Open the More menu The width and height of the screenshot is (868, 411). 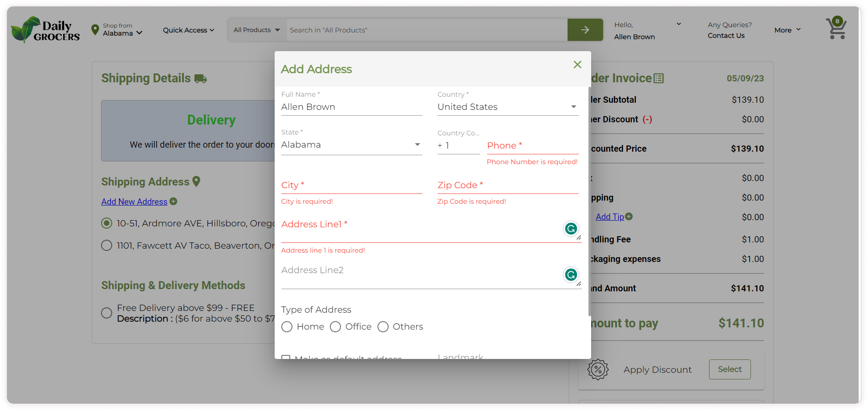point(787,30)
